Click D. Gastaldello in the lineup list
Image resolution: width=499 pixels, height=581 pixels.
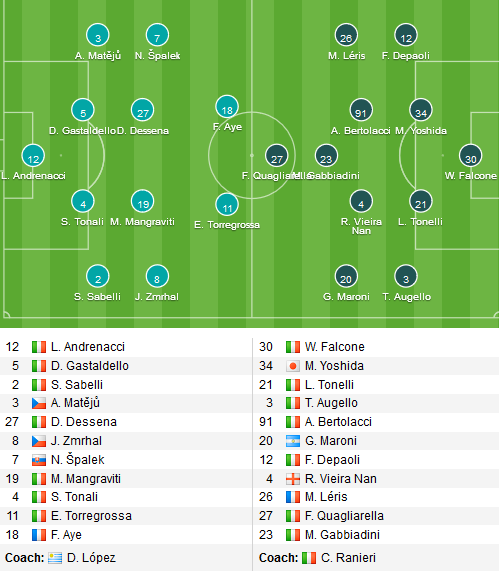point(90,366)
